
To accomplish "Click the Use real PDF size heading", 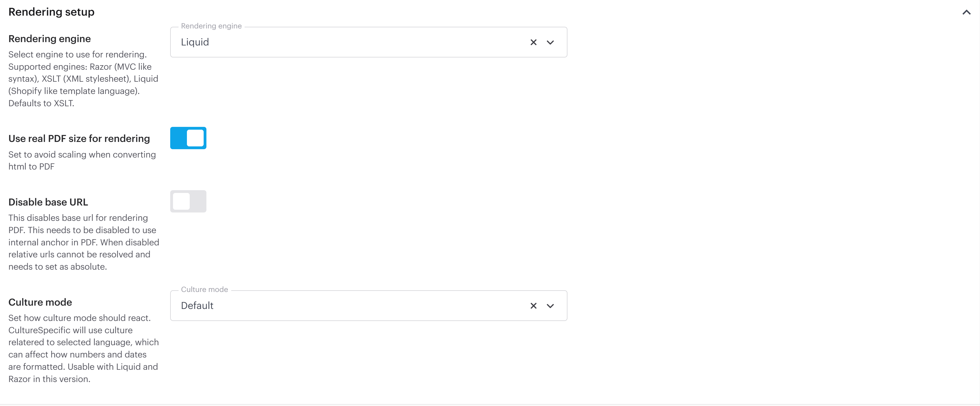I will pos(79,139).
